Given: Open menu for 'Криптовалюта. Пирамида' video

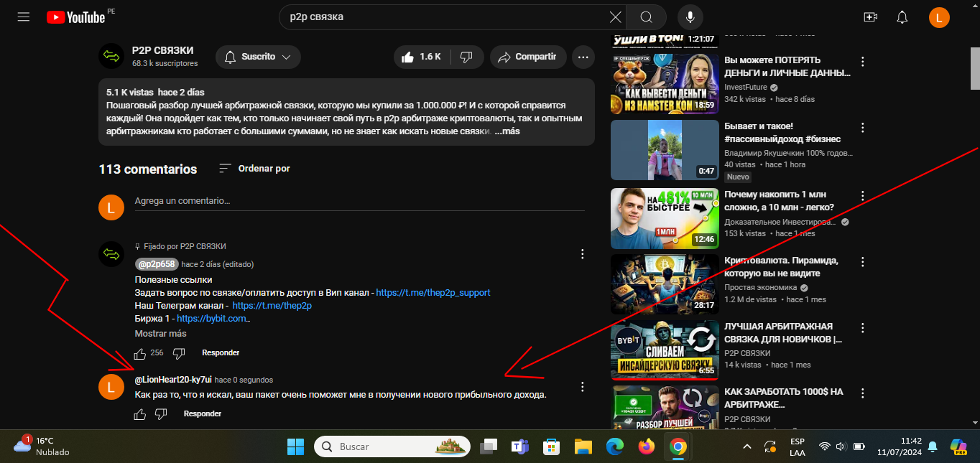Looking at the screenshot, I should (863, 262).
